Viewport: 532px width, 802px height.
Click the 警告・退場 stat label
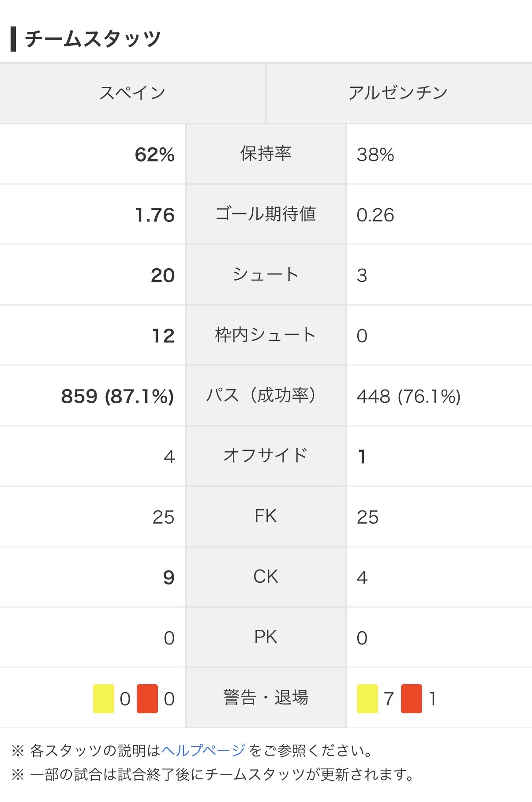[266, 698]
